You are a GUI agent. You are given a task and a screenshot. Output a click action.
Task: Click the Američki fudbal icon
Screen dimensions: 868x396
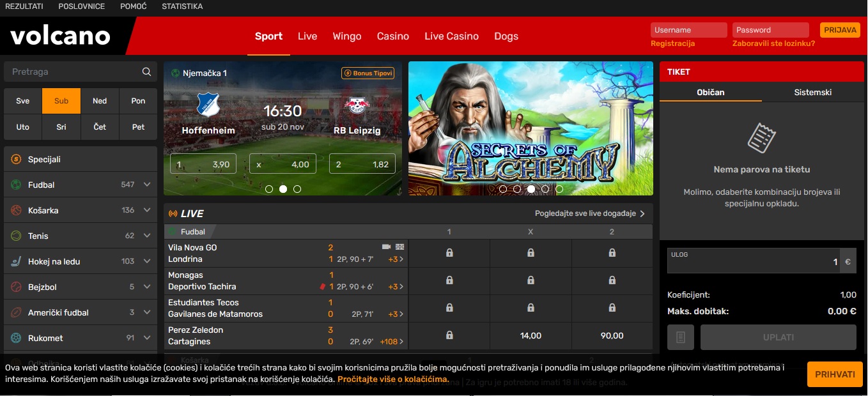(16, 312)
